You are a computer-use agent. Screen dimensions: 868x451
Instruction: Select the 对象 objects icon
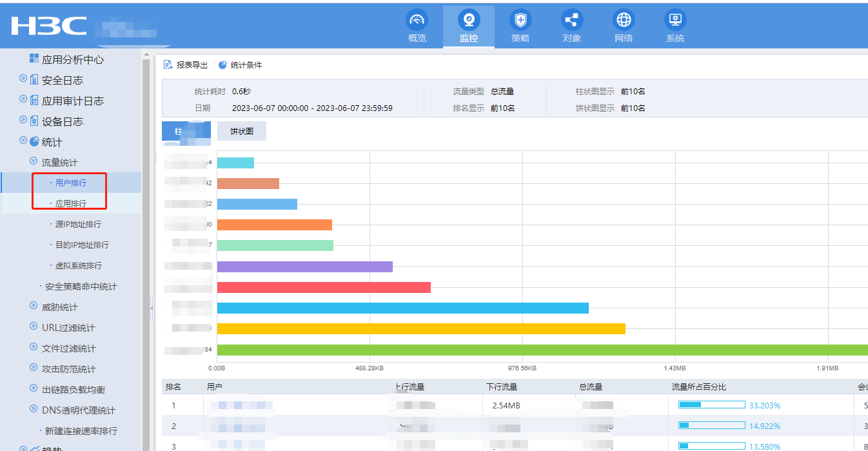(x=572, y=20)
